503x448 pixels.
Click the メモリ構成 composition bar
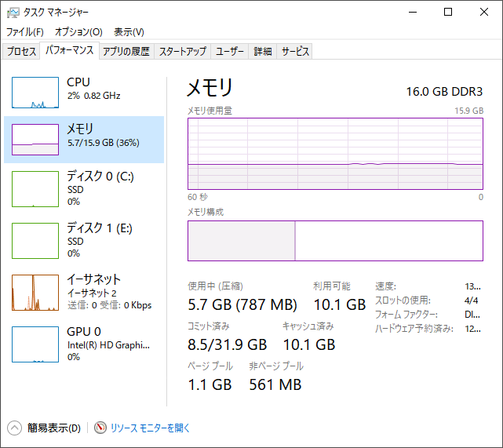[x=335, y=241]
